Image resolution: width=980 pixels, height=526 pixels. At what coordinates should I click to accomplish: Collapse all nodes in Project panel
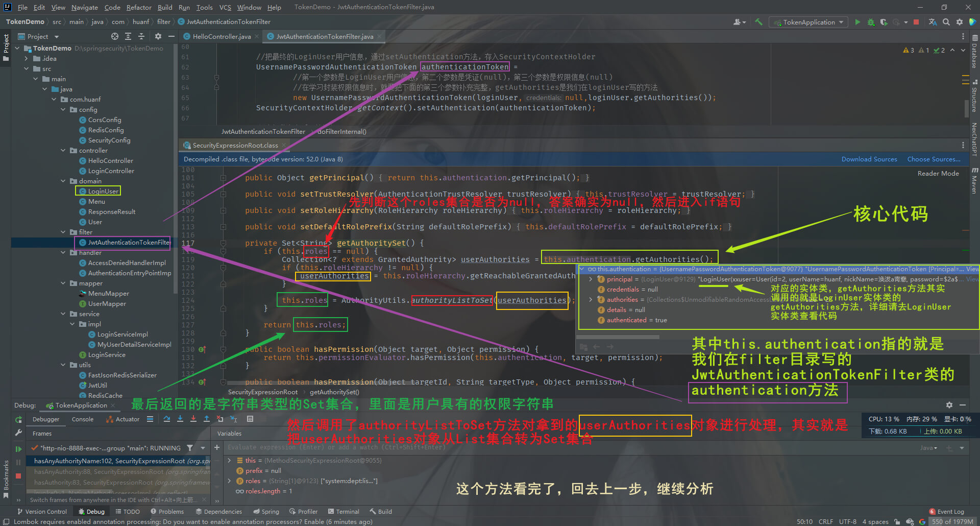(x=141, y=36)
